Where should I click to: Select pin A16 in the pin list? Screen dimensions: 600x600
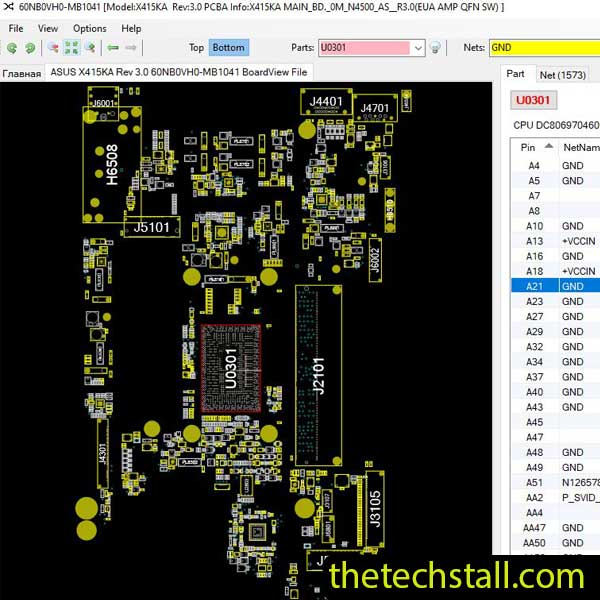pos(534,256)
